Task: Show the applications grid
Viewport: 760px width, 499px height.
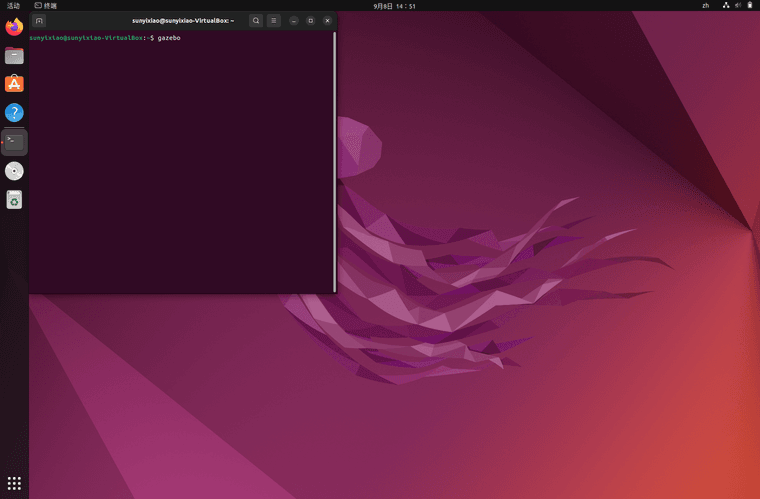Action: (14, 483)
